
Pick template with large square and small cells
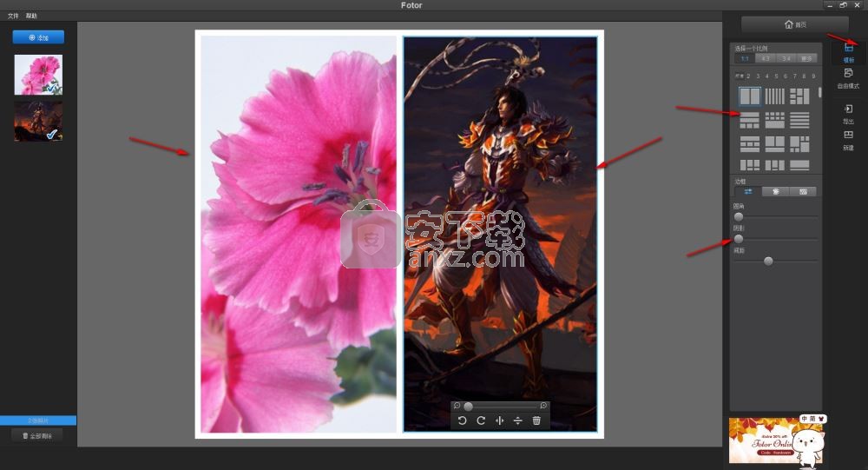tap(799, 144)
